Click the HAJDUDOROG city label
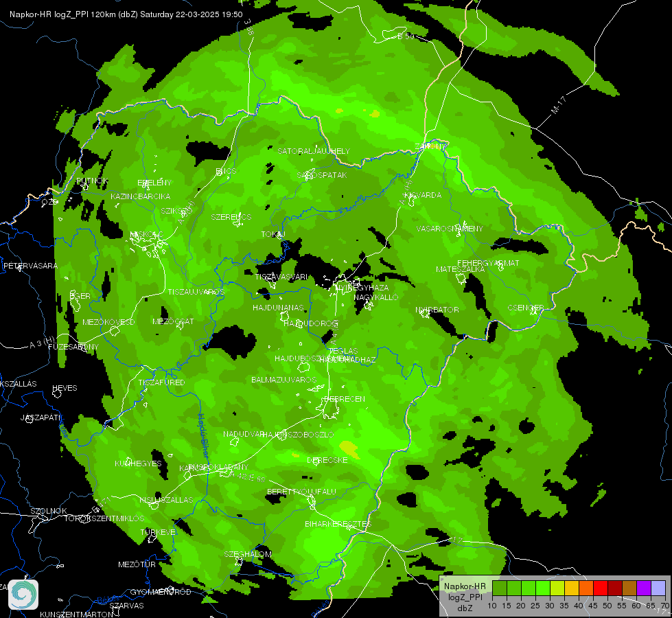The width and height of the screenshot is (672, 618). pos(311,323)
